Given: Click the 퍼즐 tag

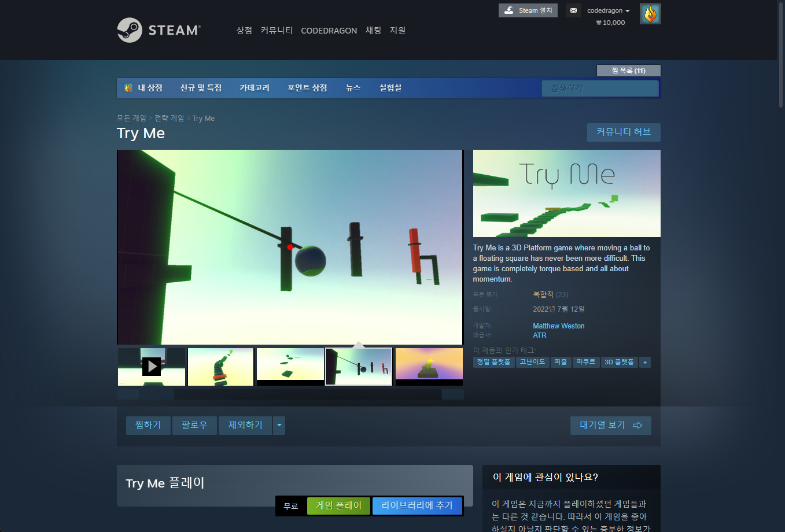Looking at the screenshot, I should point(561,362).
